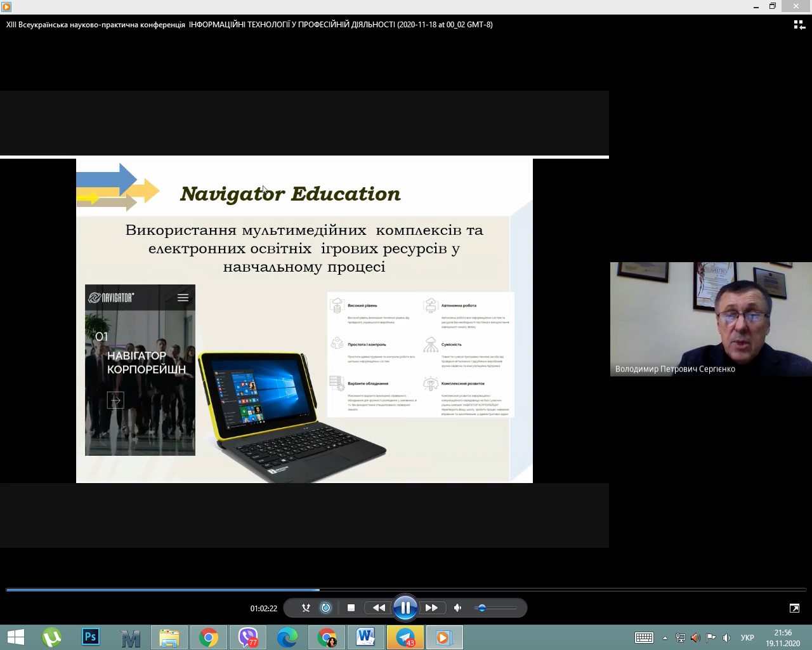
Task: Click the video title text
Action: pos(249,25)
